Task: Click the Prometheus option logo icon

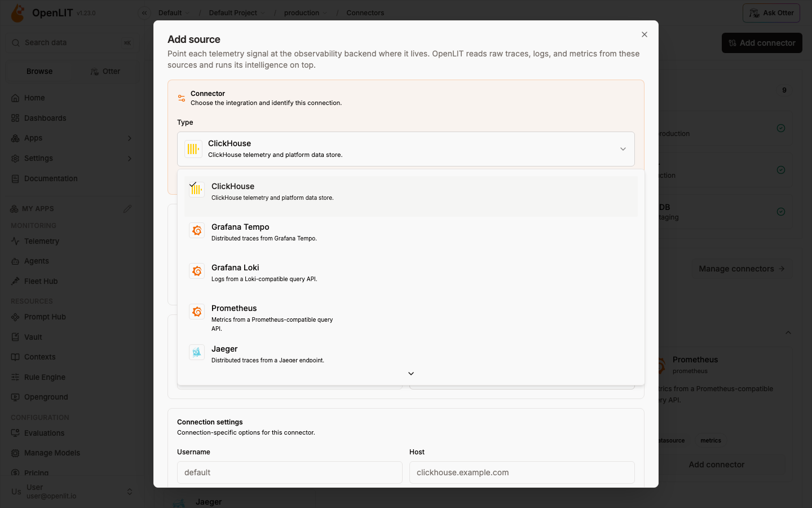Action: pos(197,312)
